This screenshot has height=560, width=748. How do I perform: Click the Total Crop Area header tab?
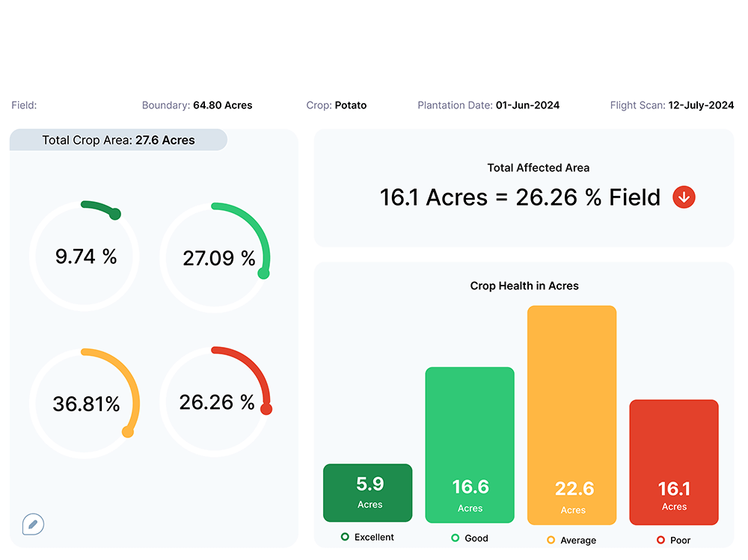pos(118,140)
